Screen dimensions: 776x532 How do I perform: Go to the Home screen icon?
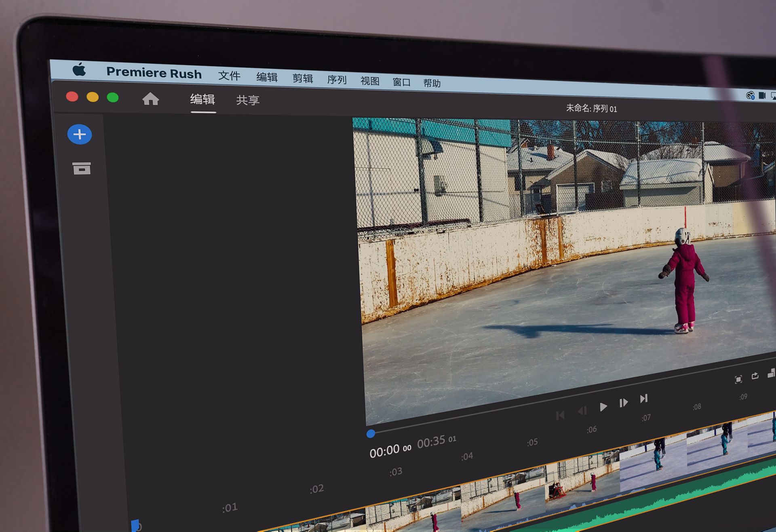pyautogui.click(x=150, y=99)
